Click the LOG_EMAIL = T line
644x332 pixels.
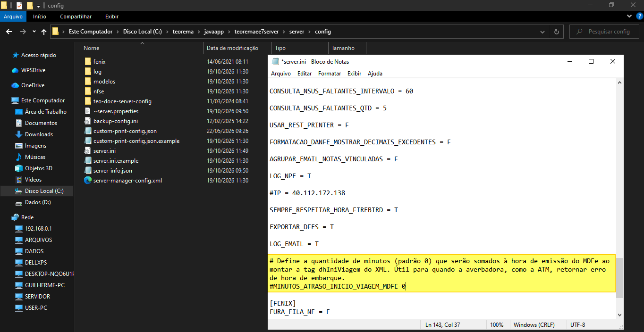tap(294, 244)
